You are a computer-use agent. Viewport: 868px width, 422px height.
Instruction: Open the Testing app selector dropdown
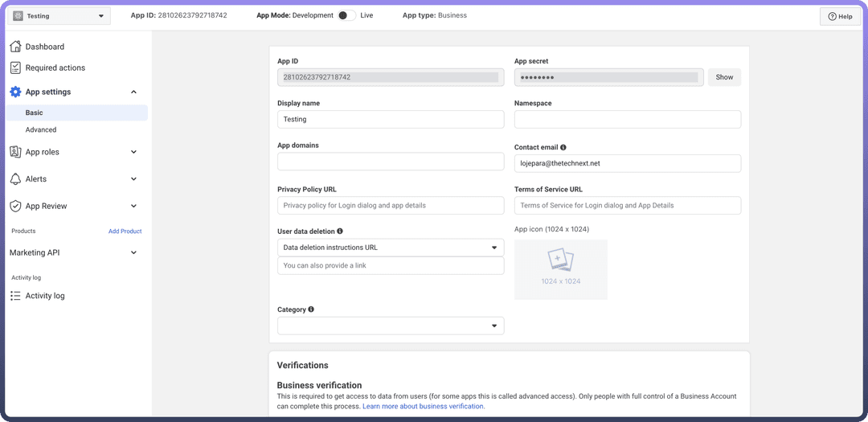coord(59,16)
